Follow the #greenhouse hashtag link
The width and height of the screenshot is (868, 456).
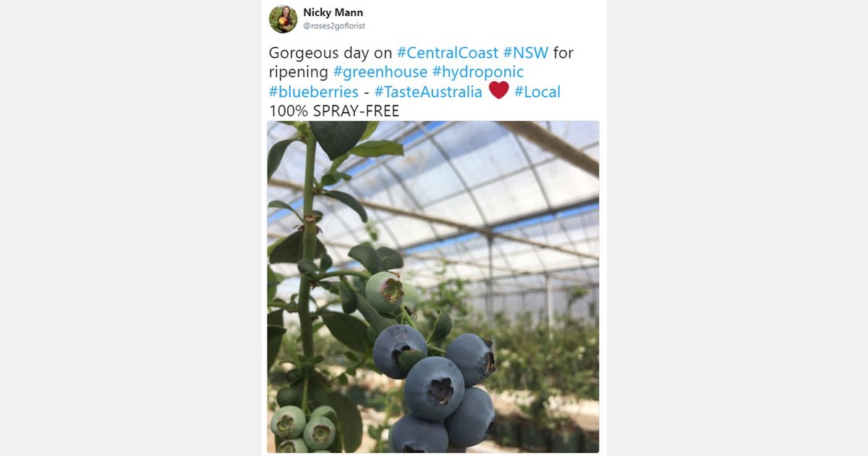(x=380, y=72)
